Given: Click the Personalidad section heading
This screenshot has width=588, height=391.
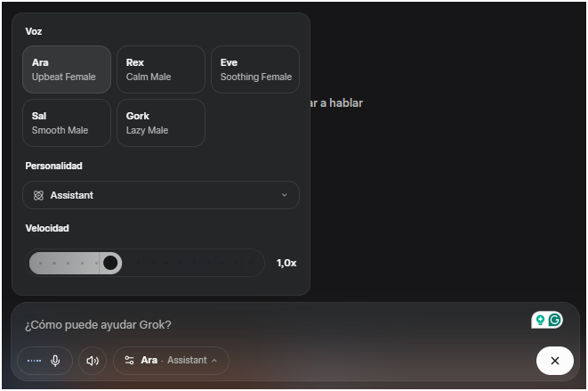Looking at the screenshot, I should [x=53, y=166].
